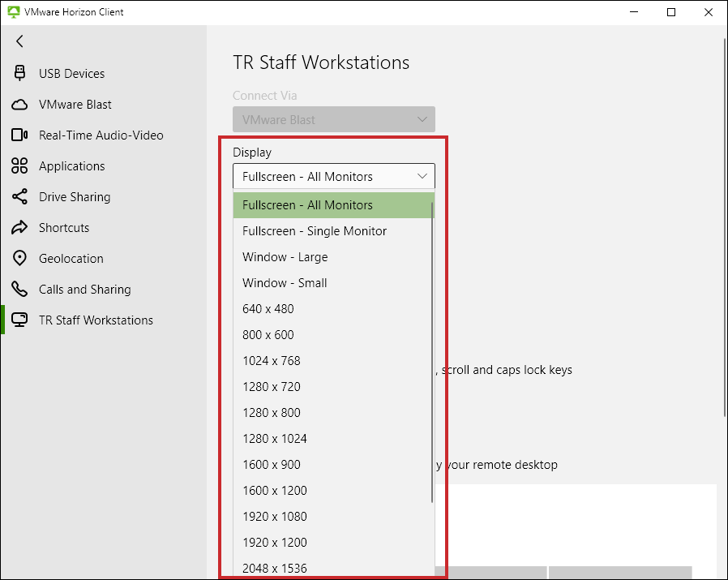728x580 pixels.
Task: Click the Shortcuts arrow icon
Action: pos(19,228)
